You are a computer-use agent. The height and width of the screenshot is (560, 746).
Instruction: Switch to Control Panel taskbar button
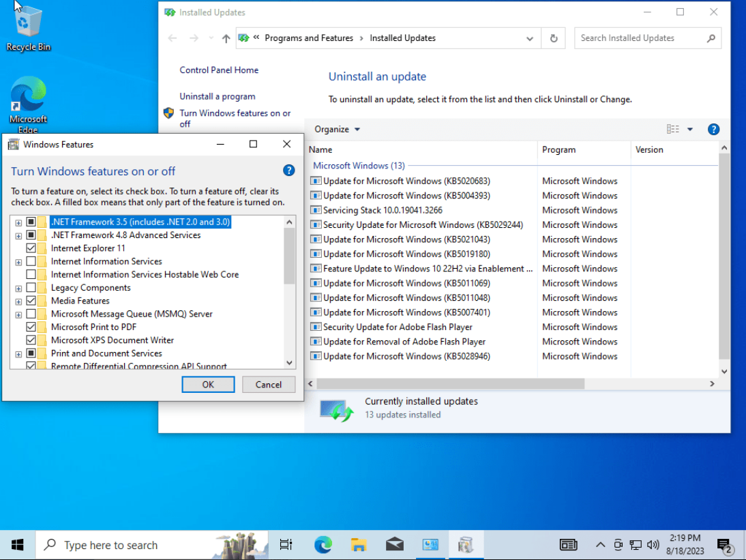point(430,545)
